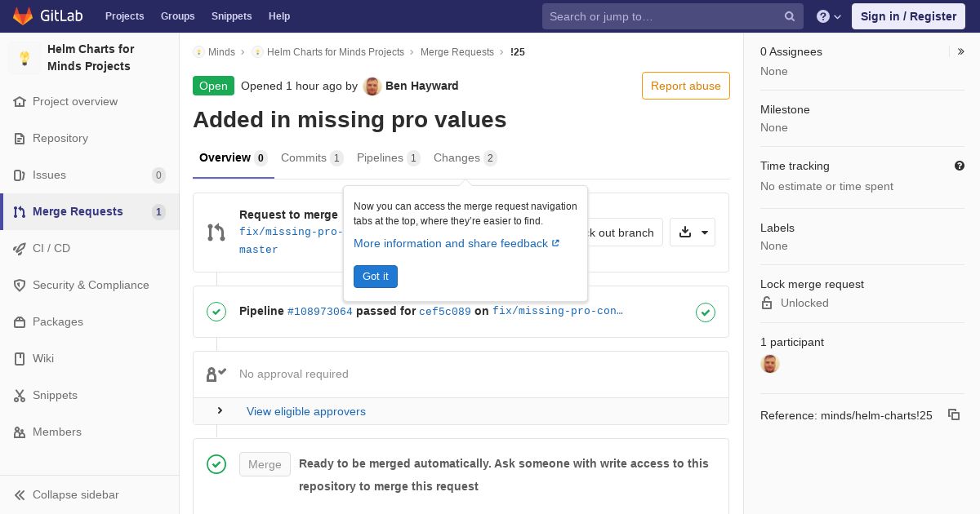Go to Security & Compliance section
This screenshot has height=514, width=980.
tap(90, 285)
